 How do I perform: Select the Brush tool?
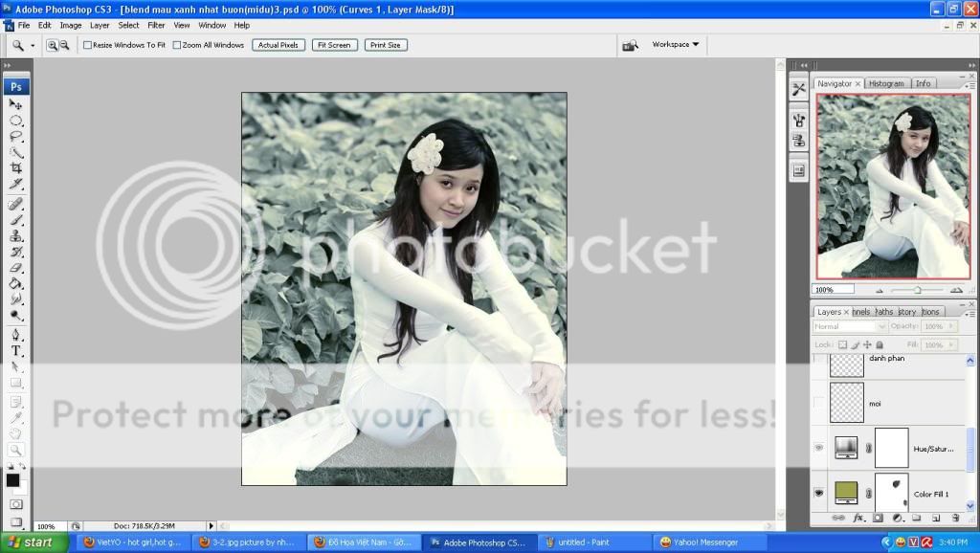point(15,220)
